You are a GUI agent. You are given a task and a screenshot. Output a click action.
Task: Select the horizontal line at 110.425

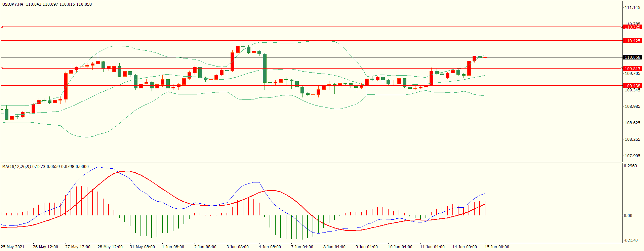pyautogui.click(x=312, y=40)
